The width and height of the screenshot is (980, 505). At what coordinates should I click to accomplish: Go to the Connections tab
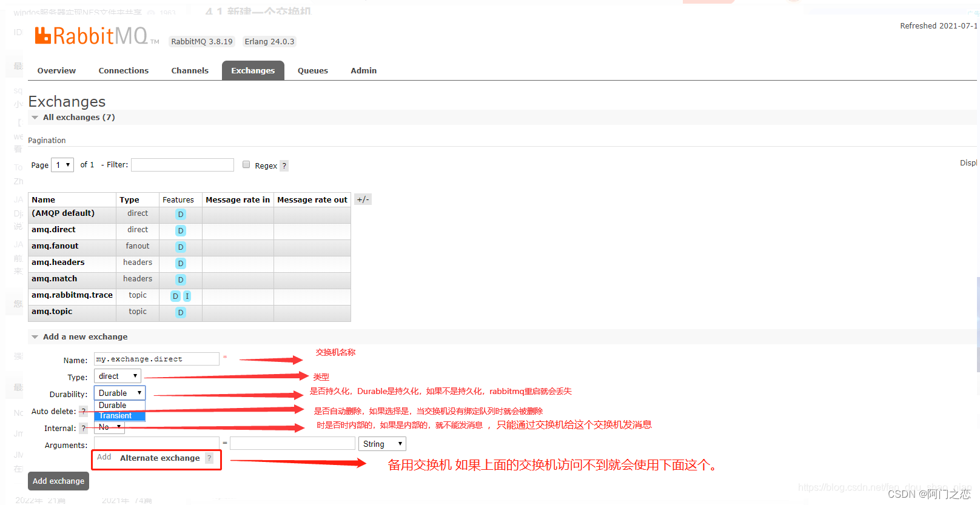pyautogui.click(x=124, y=71)
